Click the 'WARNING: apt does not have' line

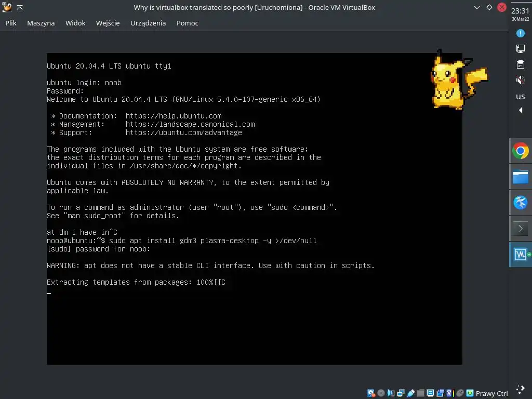tap(211, 265)
